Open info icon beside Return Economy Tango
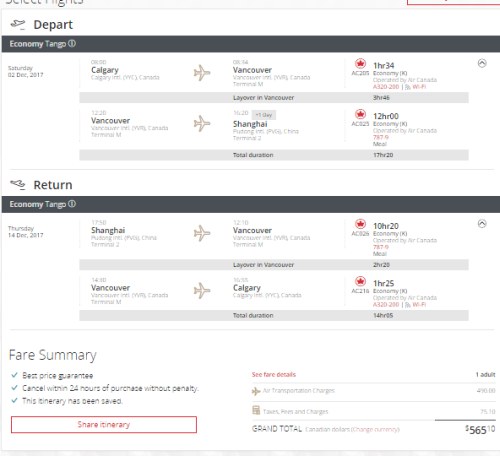 (x=72, y=204)
